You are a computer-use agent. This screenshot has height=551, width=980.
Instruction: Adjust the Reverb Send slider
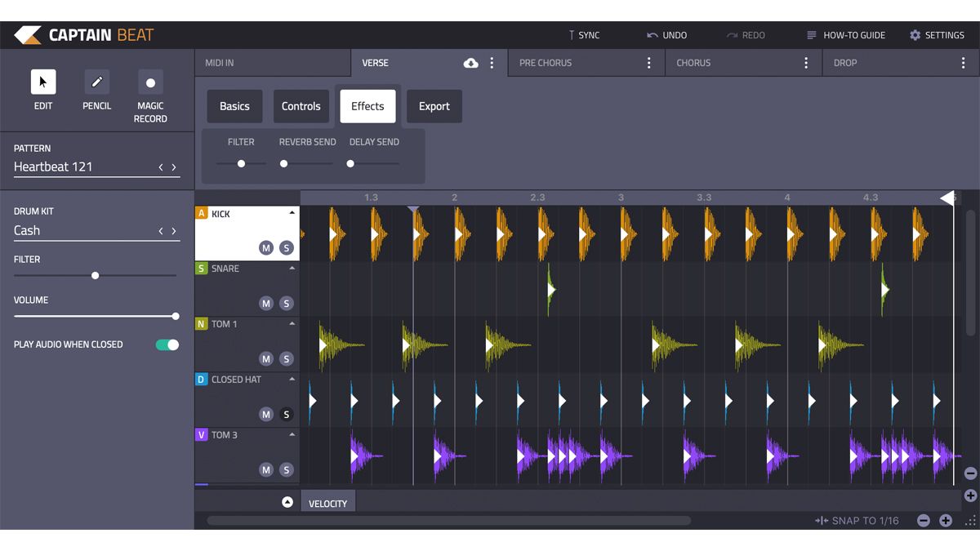(308, 163)
